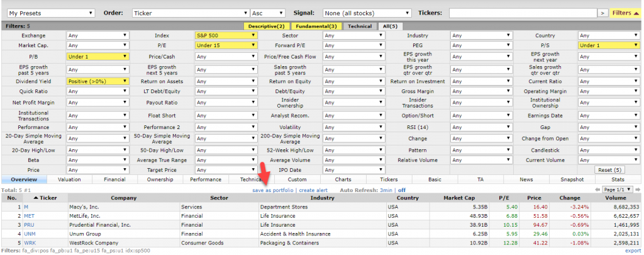Sort table by Ticker column header
This screenshot has height=255, width=644.
pyautogui.click(x=45, y=198)
